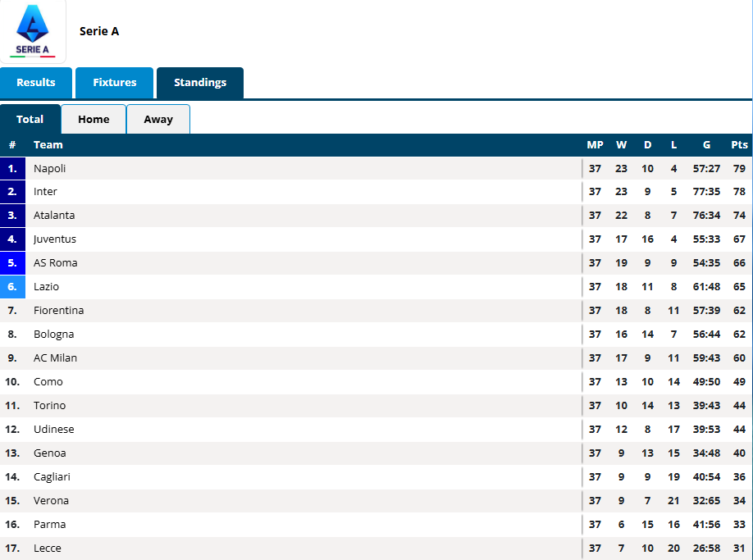Viewport: 753px width, 560px height.
Task: Click the AS Roma team name
Action: [x=55, y=263]
